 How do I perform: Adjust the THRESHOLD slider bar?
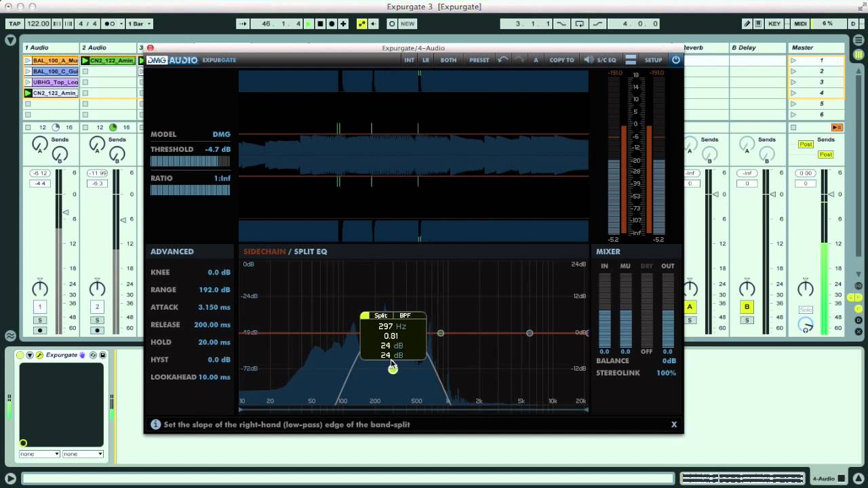click(x=190, y=161)
